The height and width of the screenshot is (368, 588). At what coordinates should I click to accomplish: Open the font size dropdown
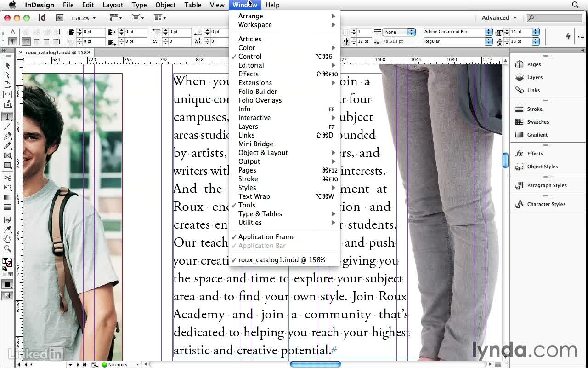point(536,32)
